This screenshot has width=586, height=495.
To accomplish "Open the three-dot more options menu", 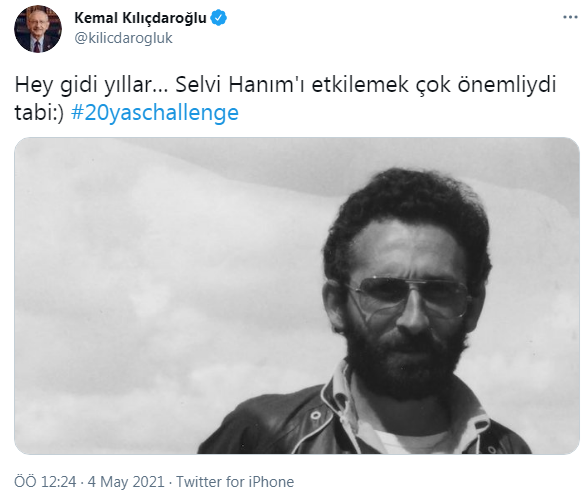I will pyautogui.click(x=570, y=17).
